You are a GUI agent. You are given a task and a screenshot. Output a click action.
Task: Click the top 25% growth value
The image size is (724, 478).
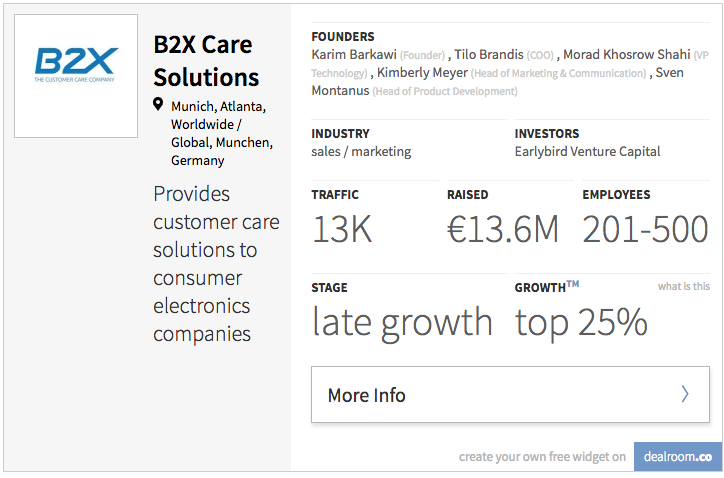pyautogui.click(x=581, y=323)
